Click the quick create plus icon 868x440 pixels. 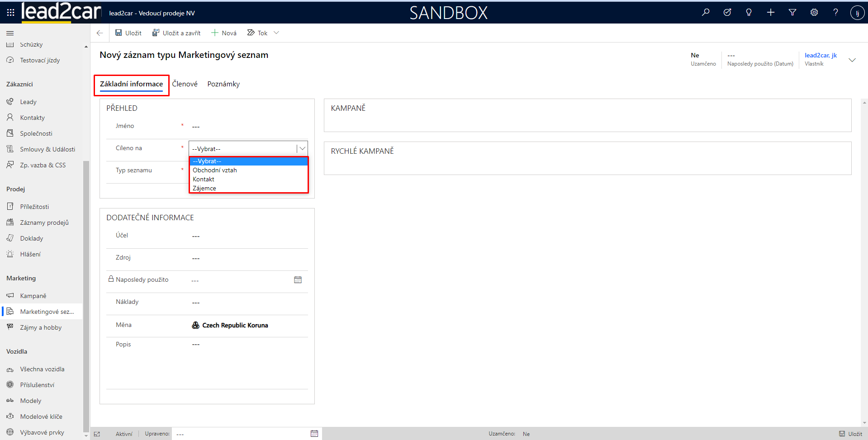(x=771, y=13)
